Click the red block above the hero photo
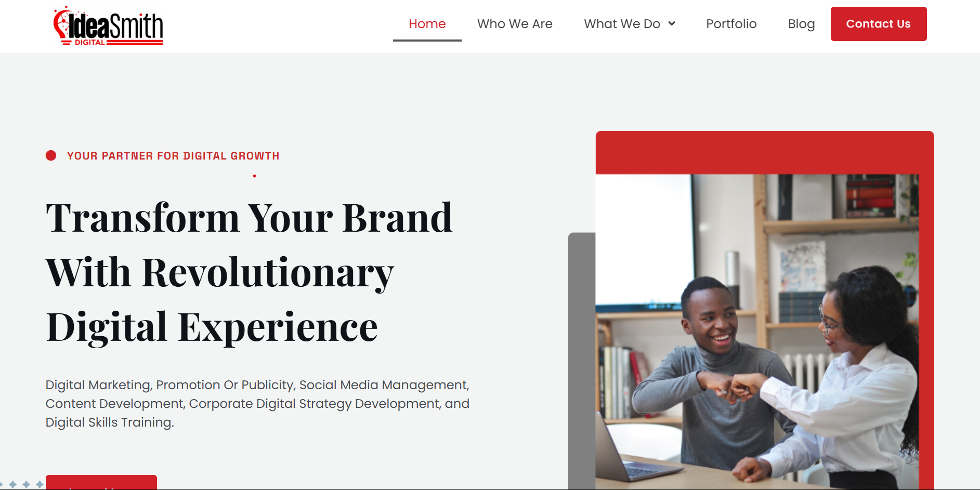This screenshot has width=980, height=490. tap(764, 153)
